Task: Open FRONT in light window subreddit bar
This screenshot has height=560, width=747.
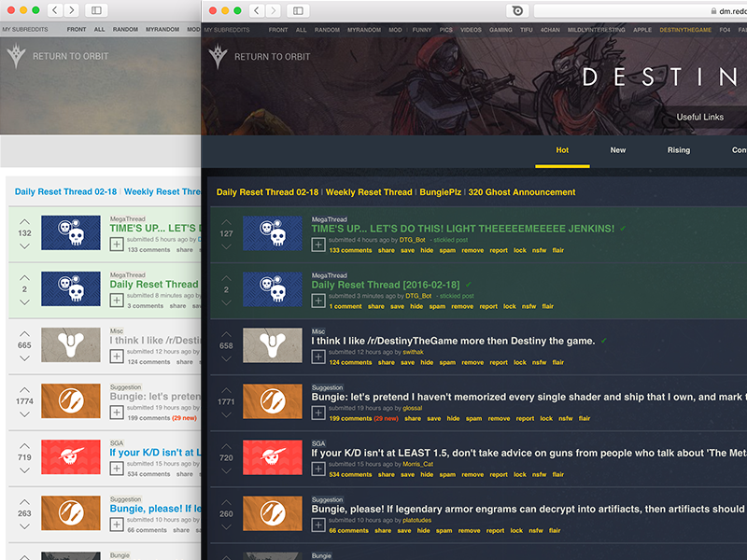Action: tap(77, 29)
